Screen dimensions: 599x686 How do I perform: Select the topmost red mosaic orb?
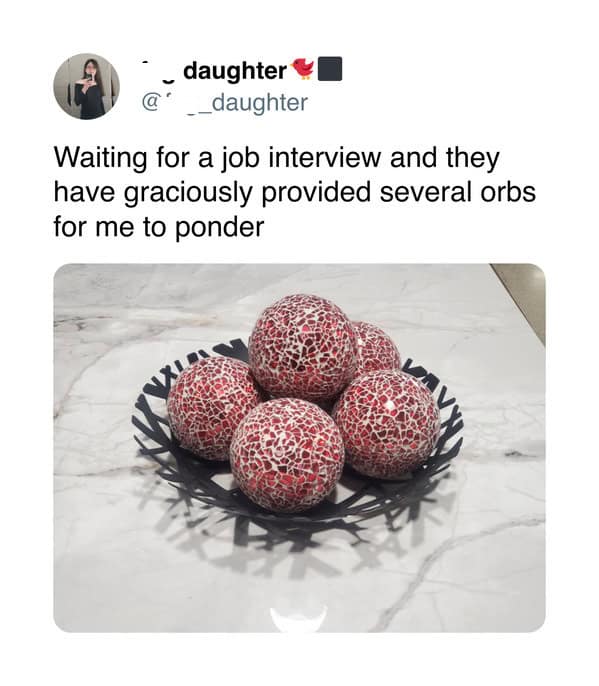pyautogui.click(x=303, y=346)
